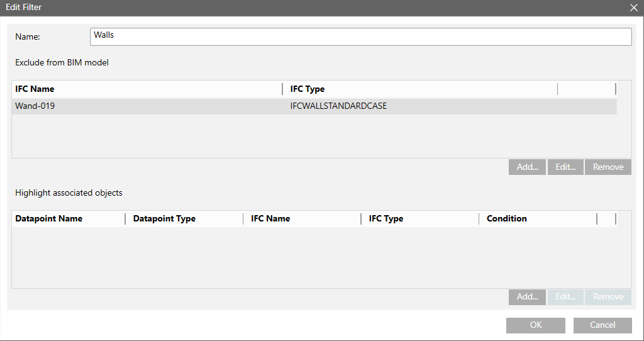Close the Edit Filter dialog
The width and height of the screenshot is (644, 341).
[x=634, y=8]
